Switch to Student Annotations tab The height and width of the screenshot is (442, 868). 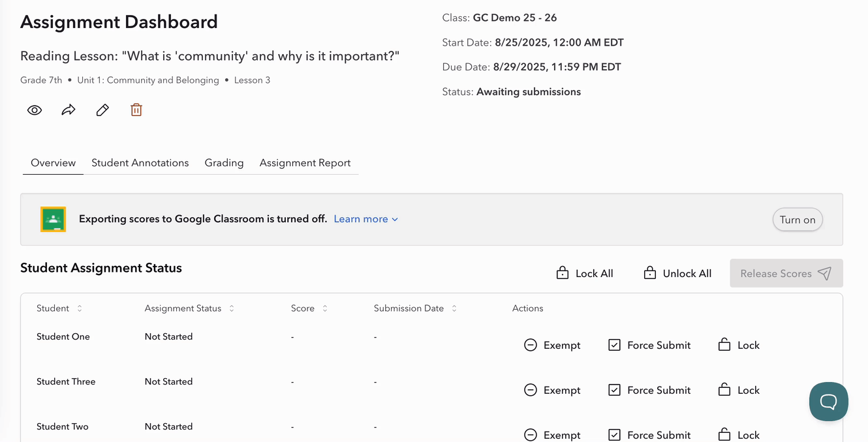click(140, 163)
